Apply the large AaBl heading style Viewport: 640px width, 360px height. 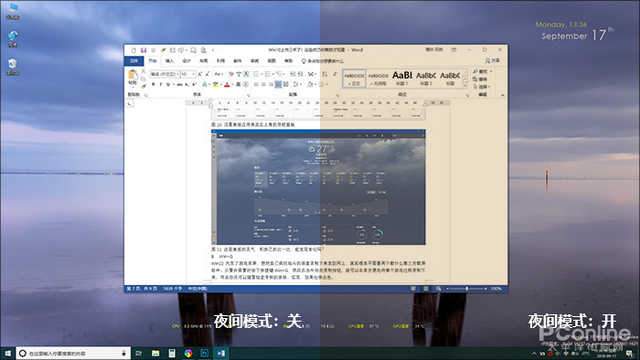point(402,78)
